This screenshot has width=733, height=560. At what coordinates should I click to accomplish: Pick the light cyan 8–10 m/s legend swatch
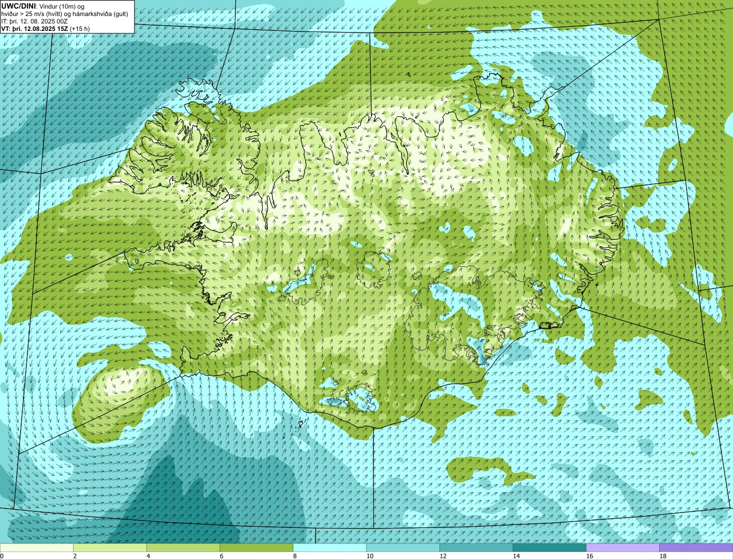(x=330, y=547)
